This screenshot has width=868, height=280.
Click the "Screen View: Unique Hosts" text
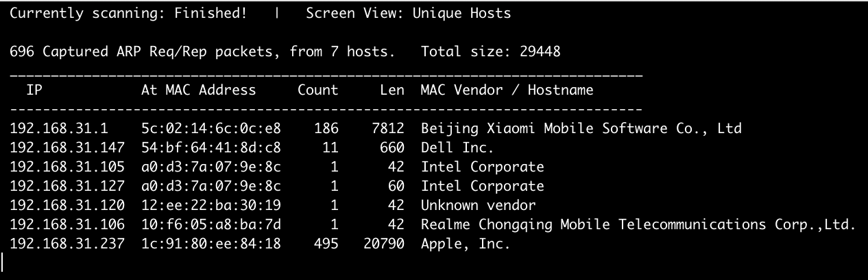click(408, 13)
